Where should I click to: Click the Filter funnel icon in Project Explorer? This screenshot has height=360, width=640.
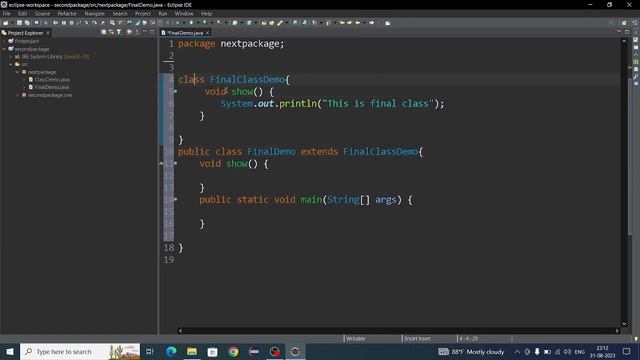click(x=119, y=32)
